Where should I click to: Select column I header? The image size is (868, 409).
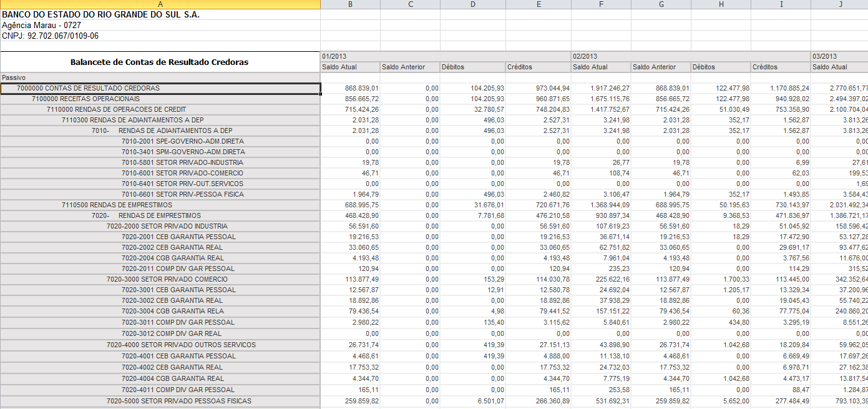click(781, 4)
